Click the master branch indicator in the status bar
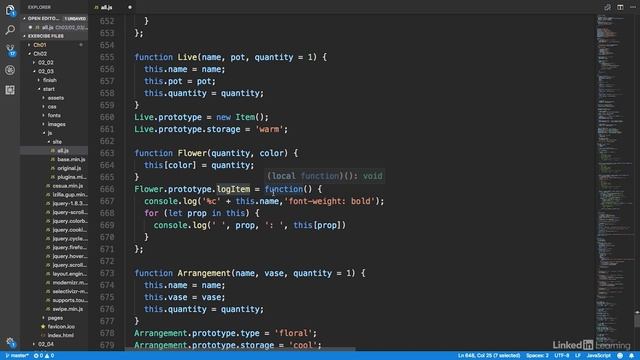Image resolution: width=640 pixels, height=360 pixels. 17,356
